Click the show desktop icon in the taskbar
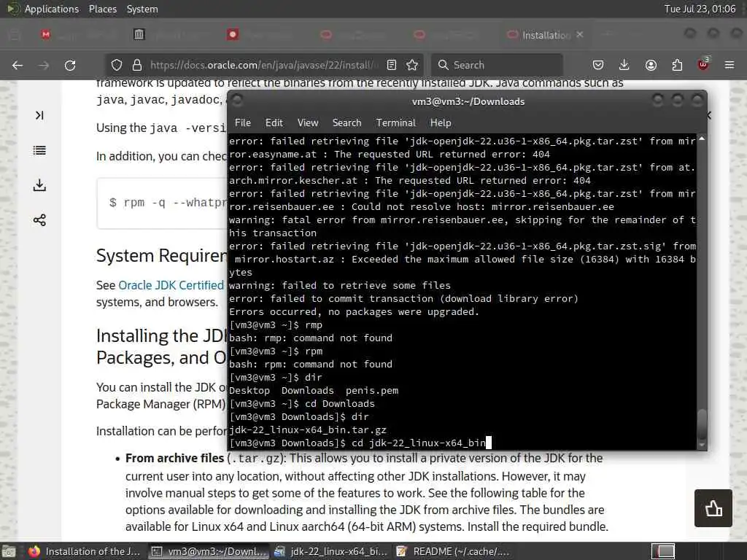 point(9,551)
